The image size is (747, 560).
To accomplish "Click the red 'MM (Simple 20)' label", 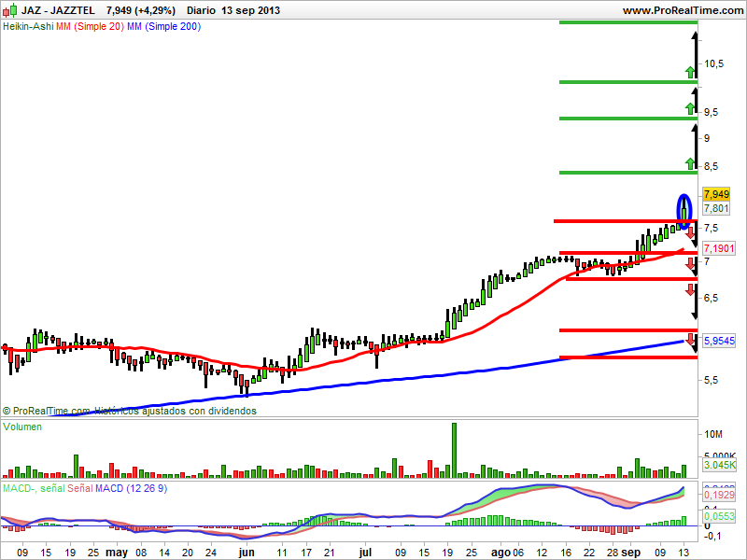I will [90, 27].
